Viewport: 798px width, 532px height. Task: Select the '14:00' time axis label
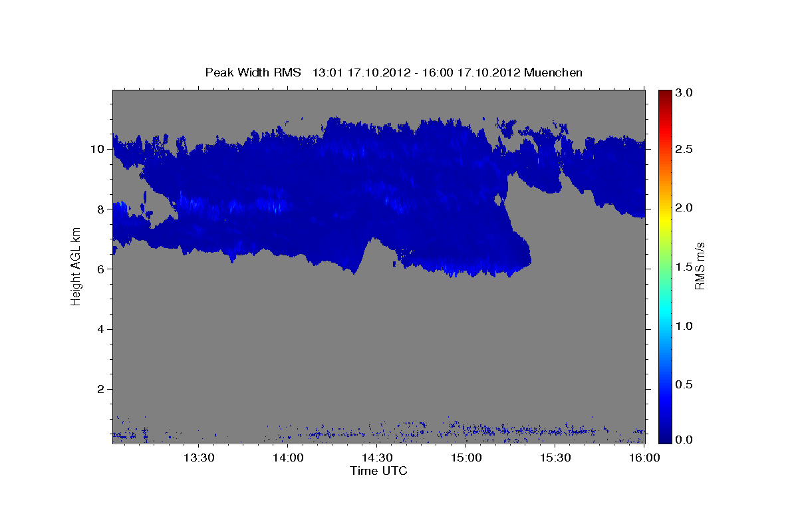click(288, 458)
